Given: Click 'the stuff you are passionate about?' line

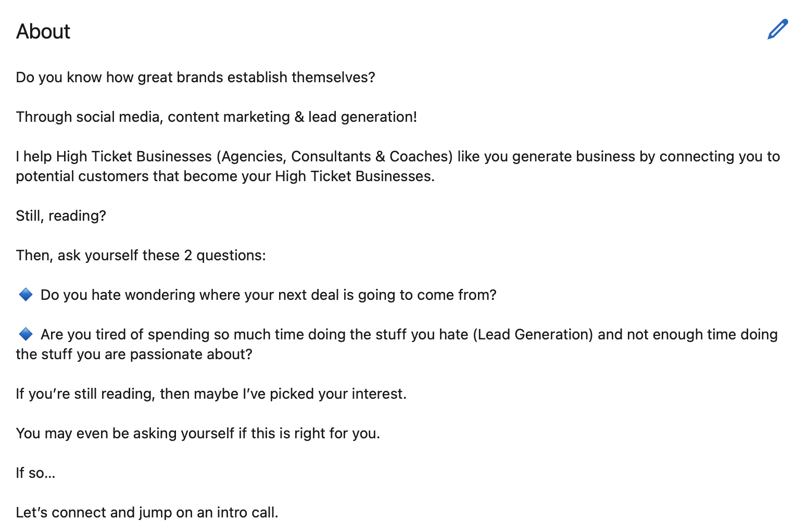Looking at the screenshot, I should pyautogui.click(x=134, y=354).
